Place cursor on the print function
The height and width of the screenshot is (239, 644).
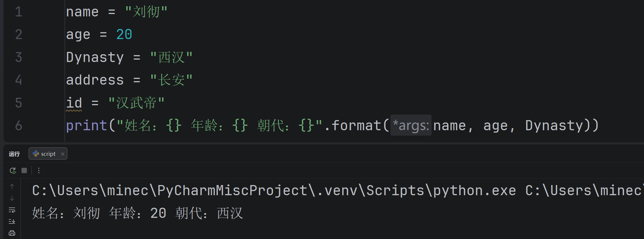point(87,125)
